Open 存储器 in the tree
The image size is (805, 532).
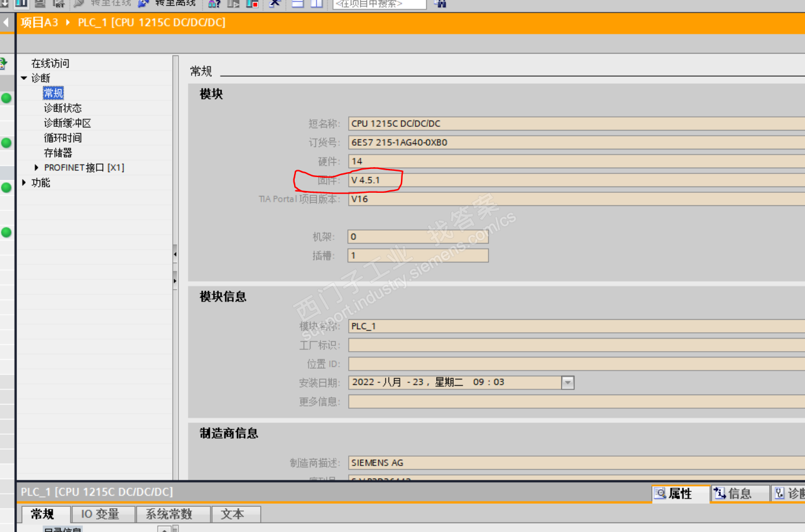click(58, 153)
